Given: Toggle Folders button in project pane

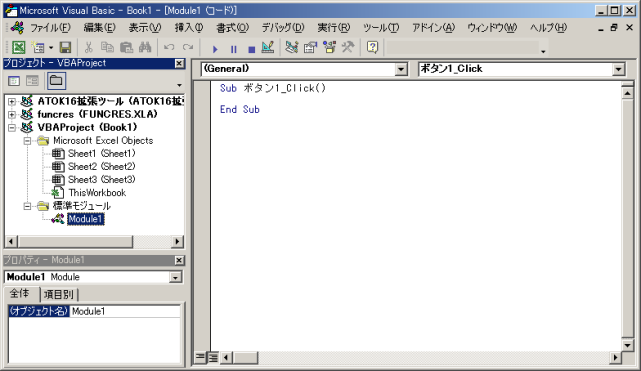Looking at the screenshot, I should (x=56, y=81).
